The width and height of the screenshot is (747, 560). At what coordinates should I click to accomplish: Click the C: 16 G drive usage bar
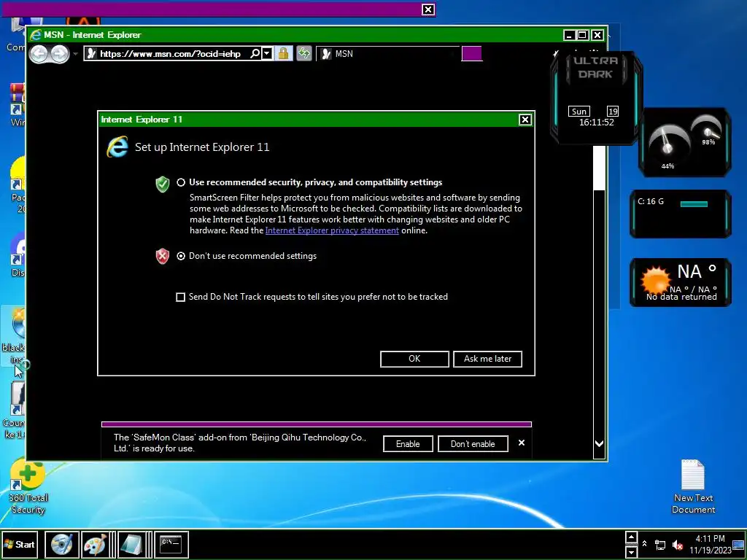[x=694, y=204]
